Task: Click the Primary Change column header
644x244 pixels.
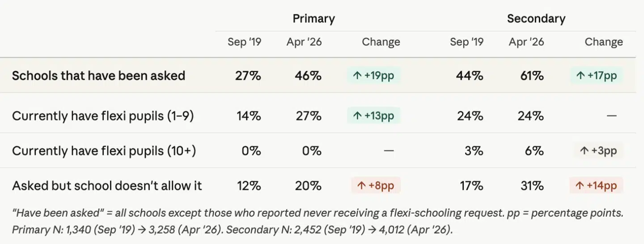Action: [x=381, y=42]
